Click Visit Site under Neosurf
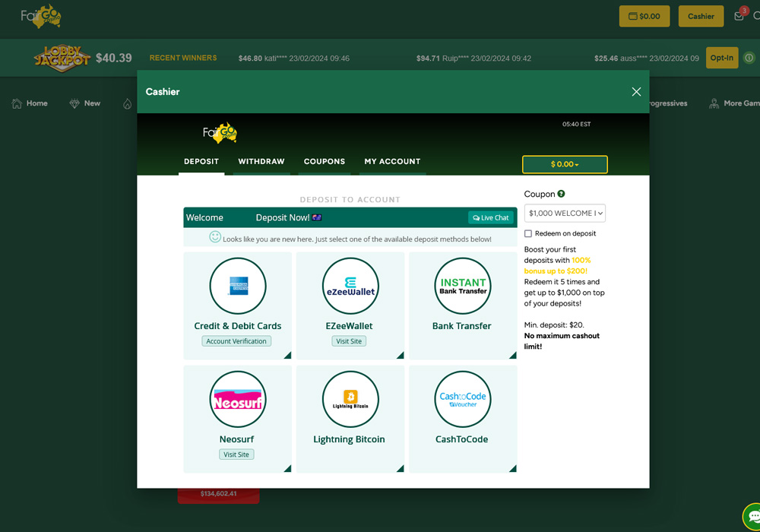 [x=236, y=454]
